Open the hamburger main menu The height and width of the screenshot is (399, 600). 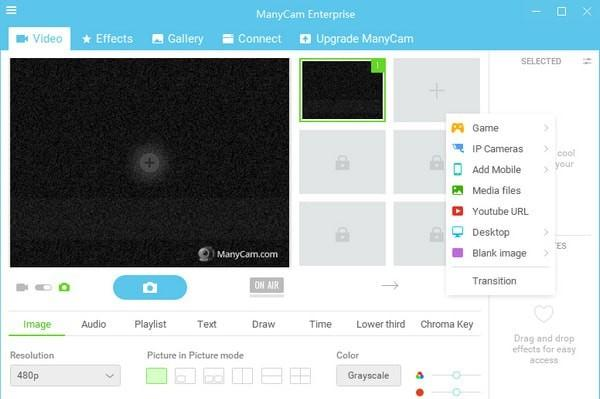(x=11, y=10)
